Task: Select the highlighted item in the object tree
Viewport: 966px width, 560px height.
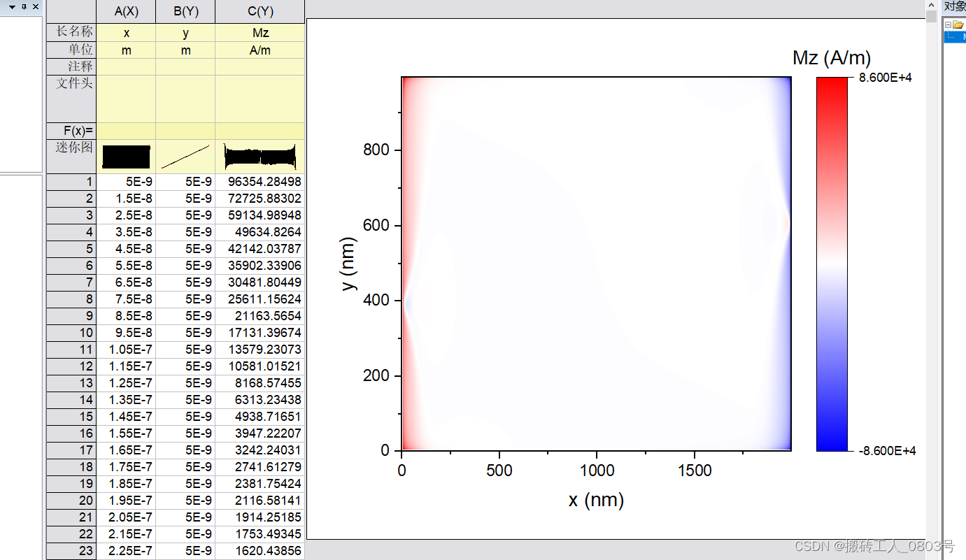Action: point(955,37)
